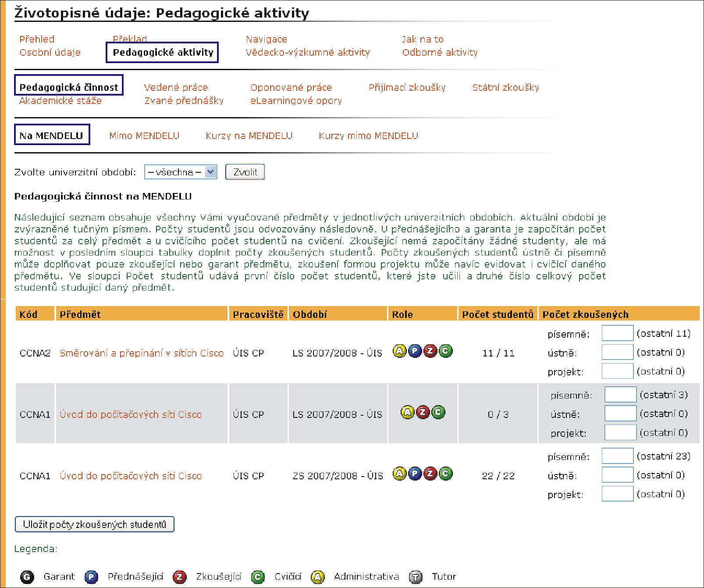Click projekt field in LS 2007/2008 CCNA1 row

(620, 432)
